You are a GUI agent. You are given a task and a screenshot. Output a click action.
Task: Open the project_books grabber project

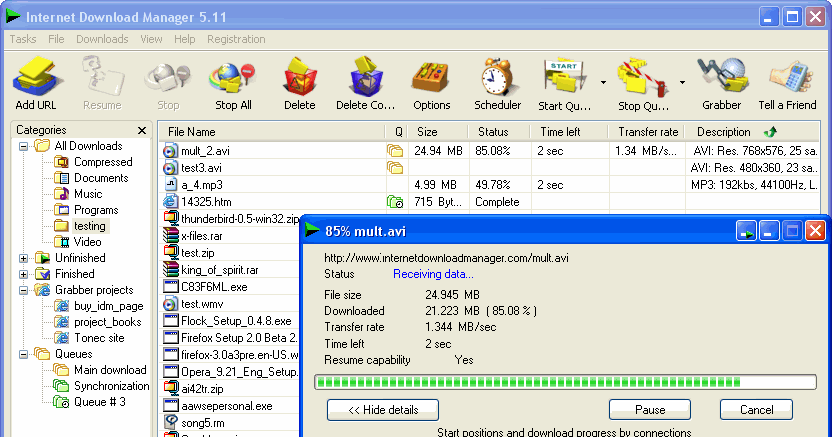(x=98, y=322)
